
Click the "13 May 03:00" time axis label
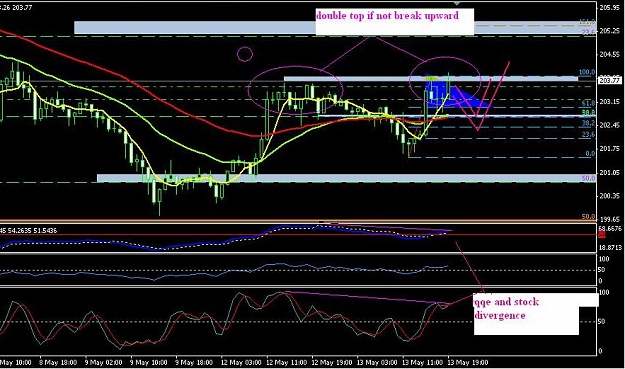378,363
